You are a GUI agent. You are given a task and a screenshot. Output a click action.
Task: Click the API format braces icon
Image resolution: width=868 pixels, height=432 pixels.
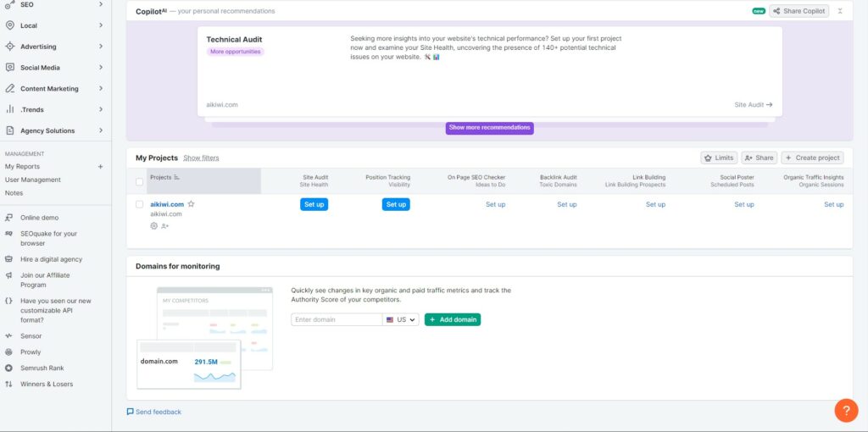pyautogui.click(x=8, y=301)
